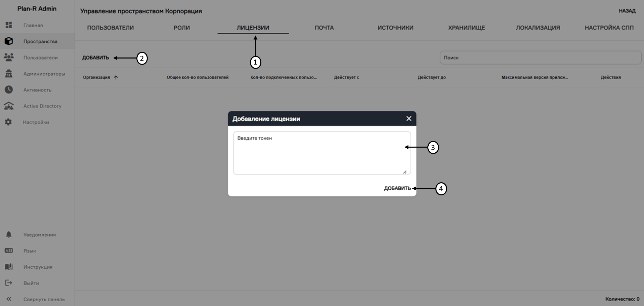The image size is (644, 306).
Task: Open the Активность clock icon
Action: 9,90
